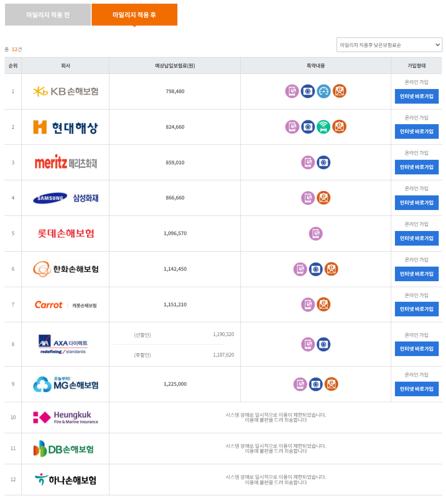Click 인터넷 바로가입 for Carrot

click(x=416, y=309)
